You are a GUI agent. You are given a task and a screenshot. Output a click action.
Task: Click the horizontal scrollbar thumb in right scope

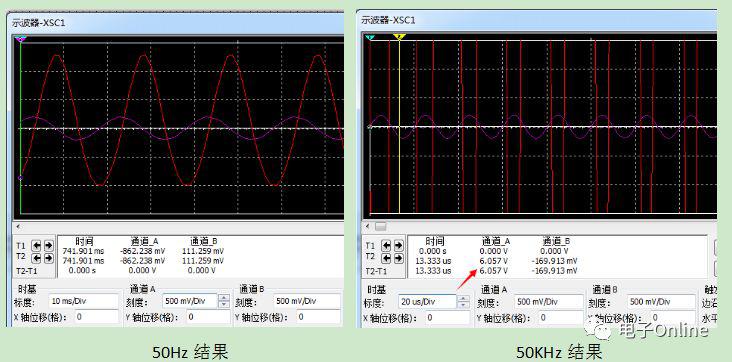tap(381, 227)
